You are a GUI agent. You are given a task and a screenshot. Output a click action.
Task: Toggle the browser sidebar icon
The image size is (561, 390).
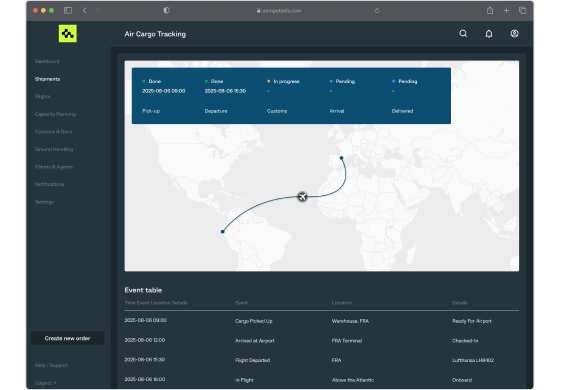tap(68, 10)
